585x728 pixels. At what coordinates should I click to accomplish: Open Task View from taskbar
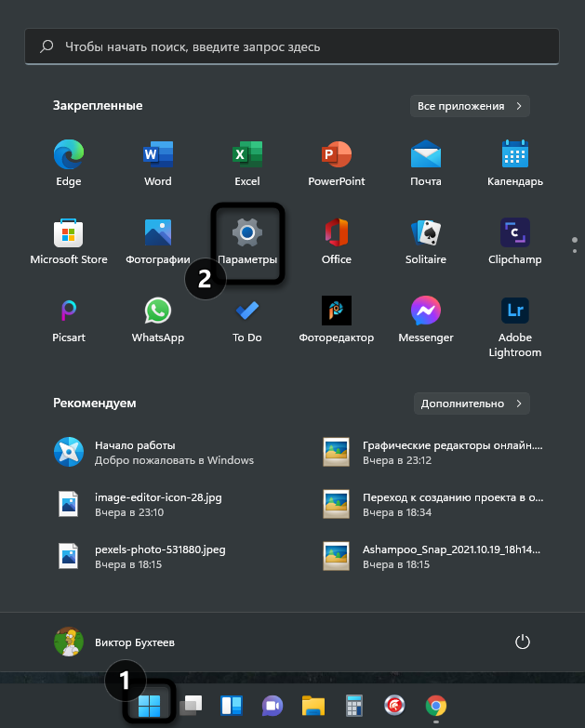[191, 706]
